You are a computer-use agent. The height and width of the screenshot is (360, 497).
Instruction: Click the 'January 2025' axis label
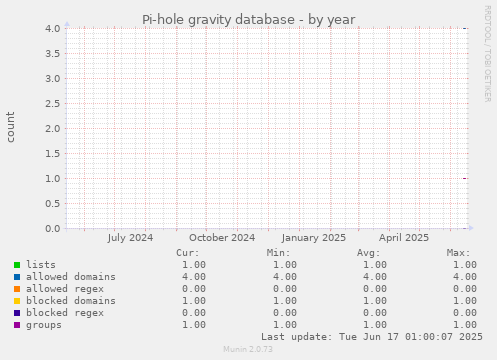pyautogui.click(x=313, y=238)
